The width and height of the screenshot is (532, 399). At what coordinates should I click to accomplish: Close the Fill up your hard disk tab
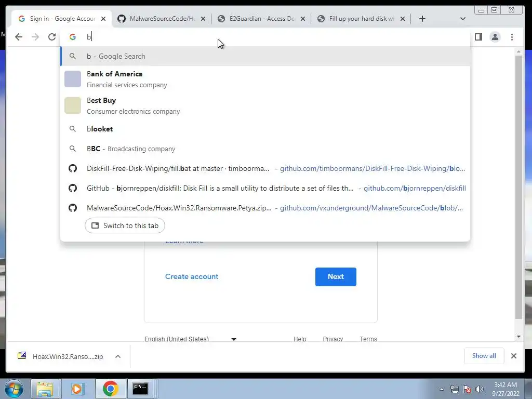point(403,19)
